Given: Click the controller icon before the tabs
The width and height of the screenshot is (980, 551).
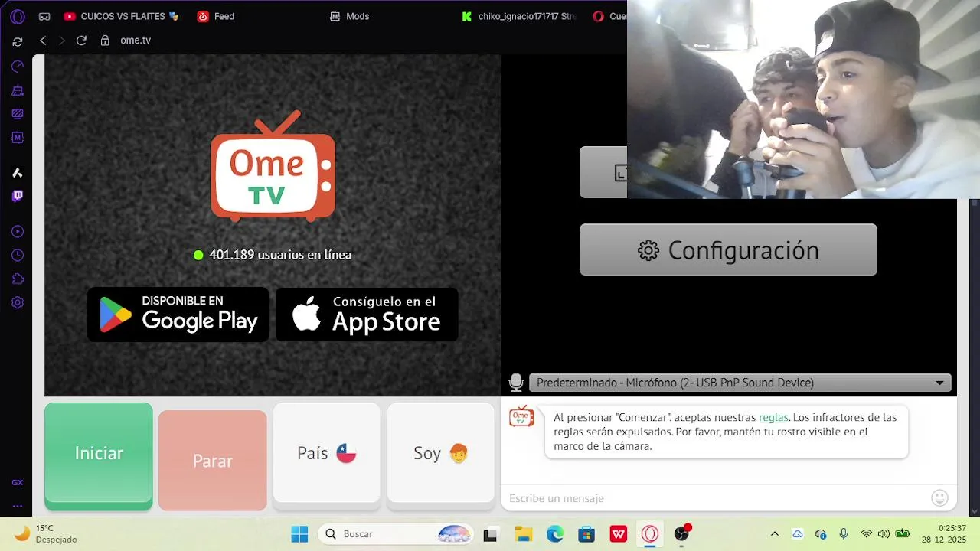Looking at the screenshot, I should [44, 16].
